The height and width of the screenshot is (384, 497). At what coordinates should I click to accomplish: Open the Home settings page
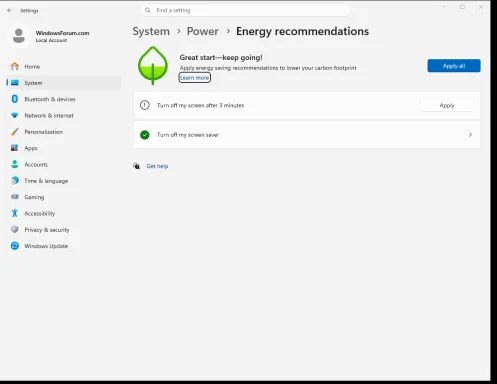[x=63, y=66]
